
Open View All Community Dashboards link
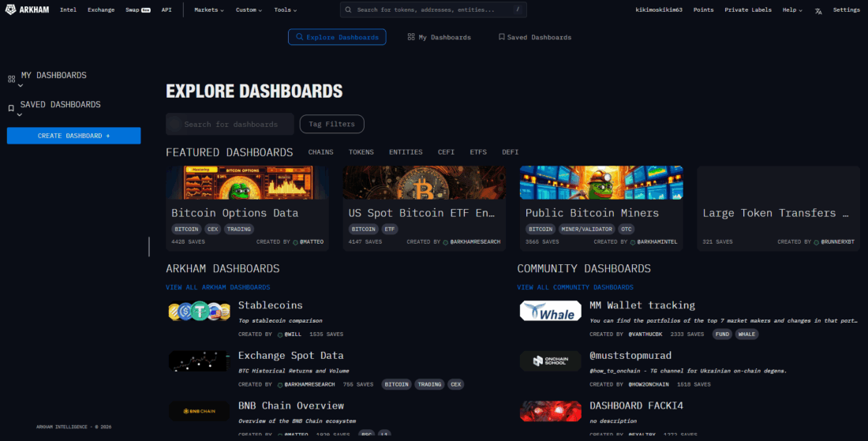click(575, 287)
